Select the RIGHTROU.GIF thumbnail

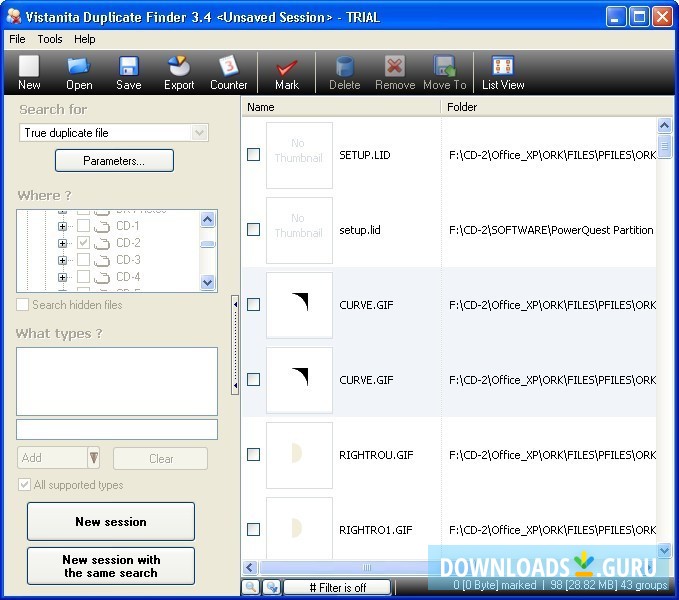299,455
